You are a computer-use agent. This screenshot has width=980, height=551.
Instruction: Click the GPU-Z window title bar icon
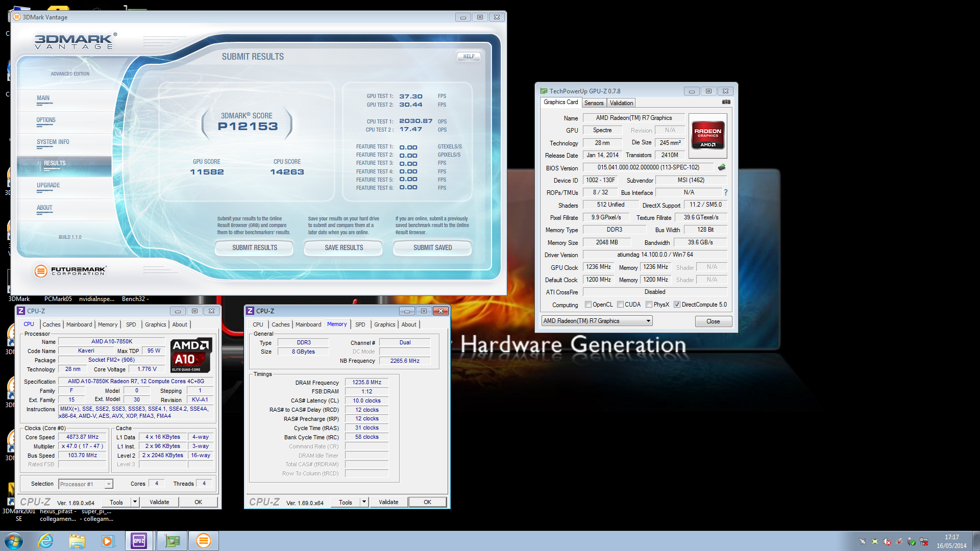click(x=544, y=91)
